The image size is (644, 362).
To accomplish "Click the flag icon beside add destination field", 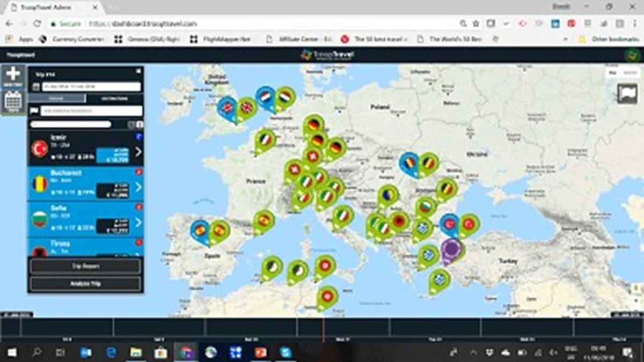I will [35, 111].
